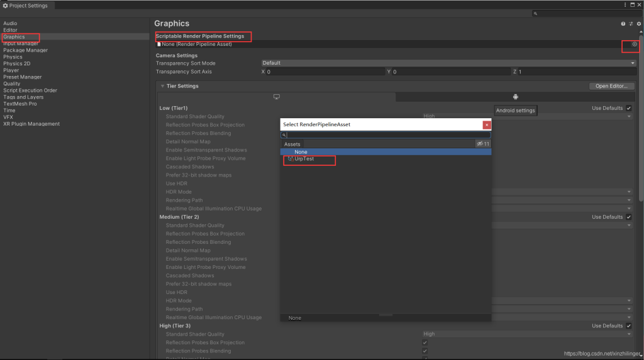This screenshot has height=360, width=644.
Task: Select the UrpTest asset in picker
Action: pyautogui.click(x=304, y=159)
